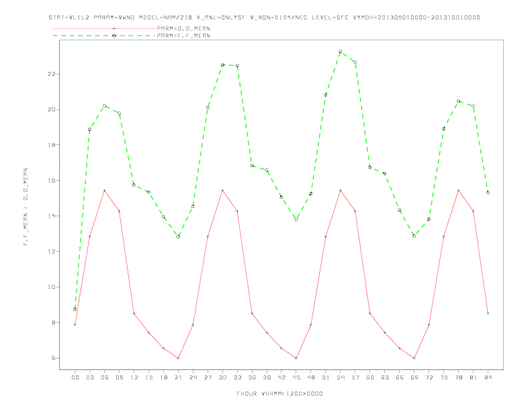Viewport: 532px width, 411px height.
Task: Click red O.O_MEAN minimum marker at hour 21
Action: tap(178, 358)
